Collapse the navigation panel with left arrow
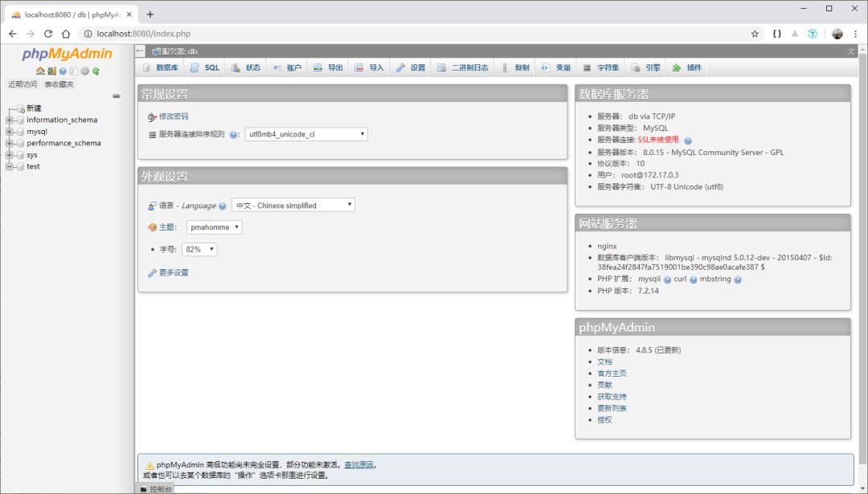The height and width of the screenshot is (494, 868). pyautogui.click(x=140, y=51)
